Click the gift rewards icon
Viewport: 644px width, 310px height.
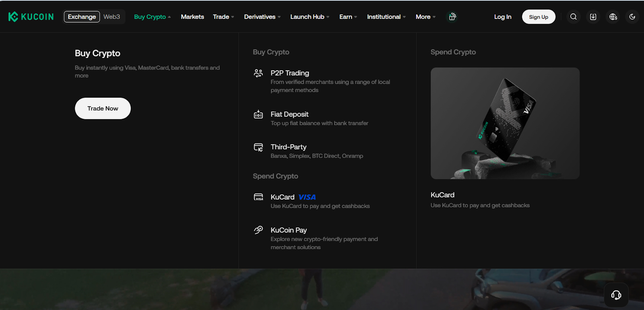(452, 17)
